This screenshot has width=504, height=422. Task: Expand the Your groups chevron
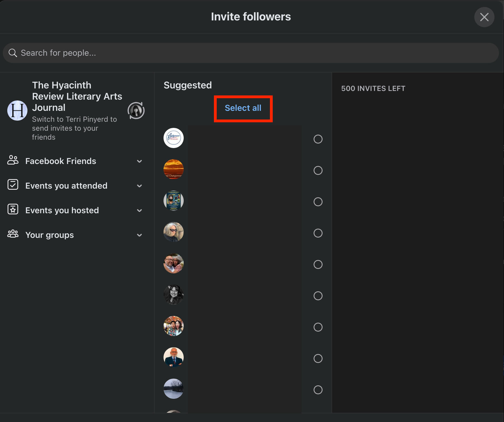[x=139, y=235]
